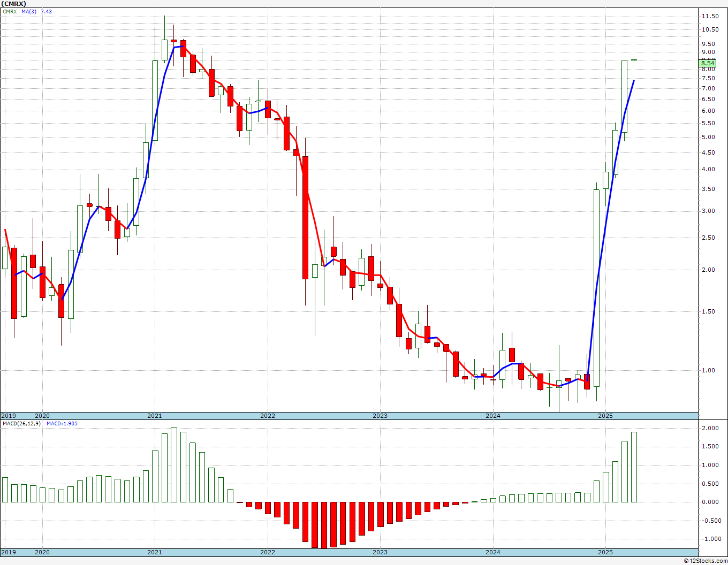The height and width of the screenshot is (565, 728).
Task: Click the "MA(3)" moving average legend label
Action: pos(29,11)
